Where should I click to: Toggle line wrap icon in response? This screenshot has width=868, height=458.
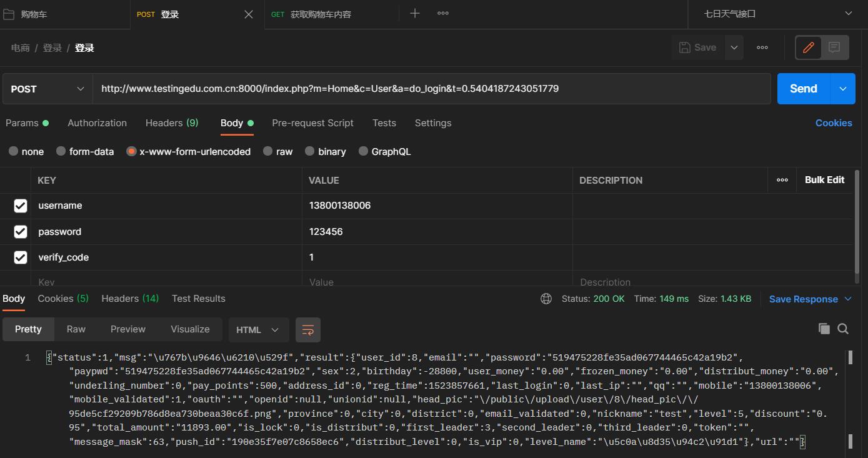tap(308, 330)
